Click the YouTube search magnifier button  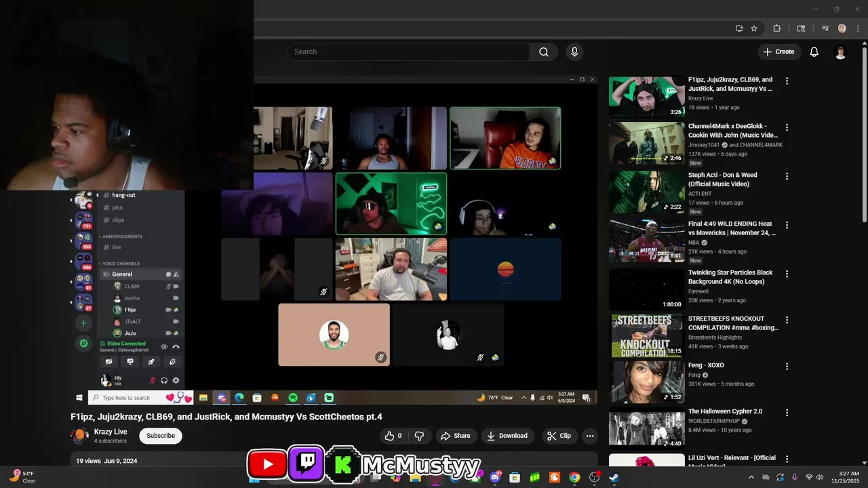544,52
